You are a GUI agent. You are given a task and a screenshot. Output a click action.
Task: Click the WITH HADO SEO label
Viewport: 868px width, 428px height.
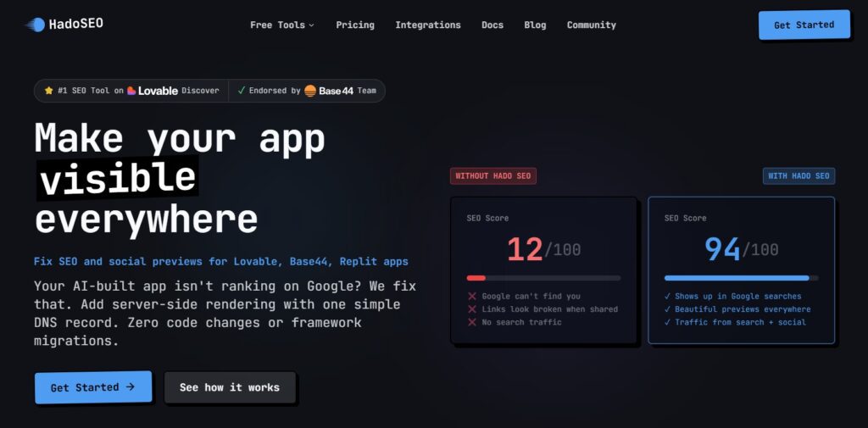point(798,176)
